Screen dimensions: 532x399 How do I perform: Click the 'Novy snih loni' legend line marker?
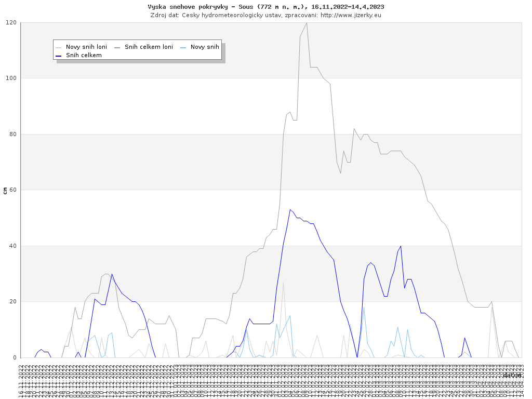tap(58, 47)
